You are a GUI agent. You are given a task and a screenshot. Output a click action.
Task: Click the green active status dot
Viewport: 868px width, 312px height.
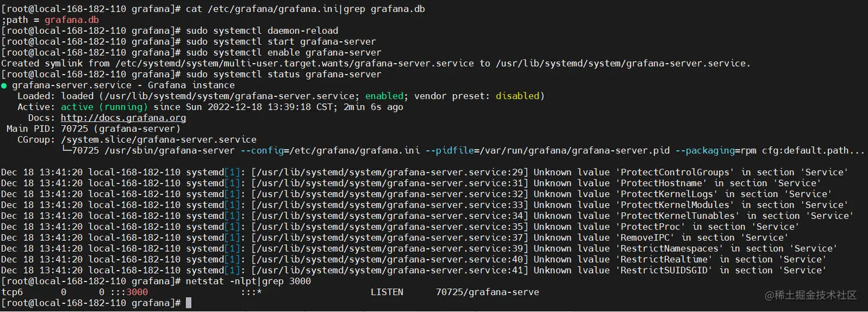click(4, 86)
